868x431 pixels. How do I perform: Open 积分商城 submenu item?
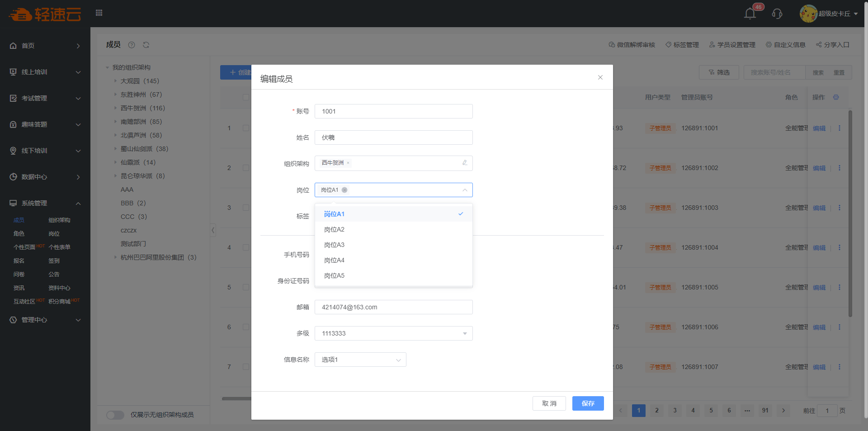tap(59, 302)
